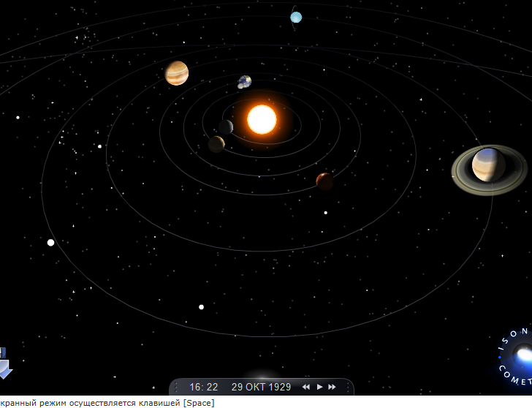
Task: Select the pale blue planet Uranus
Action: (296, 18)
